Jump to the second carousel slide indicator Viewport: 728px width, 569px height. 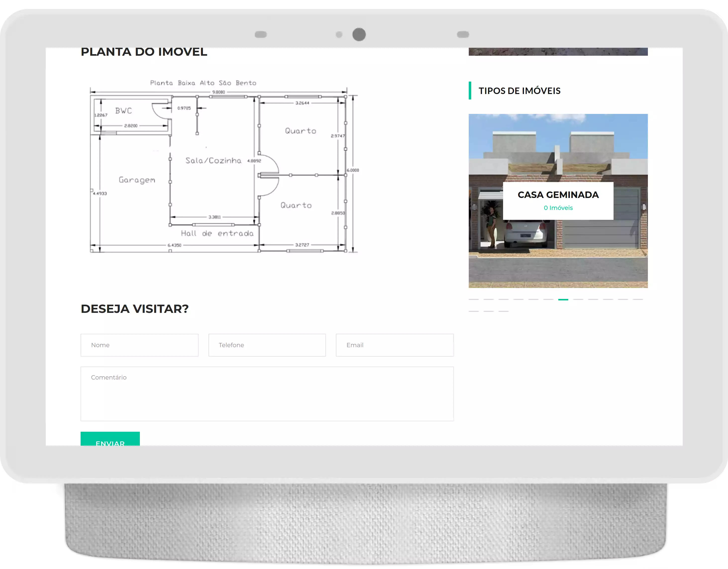[489, 299]
